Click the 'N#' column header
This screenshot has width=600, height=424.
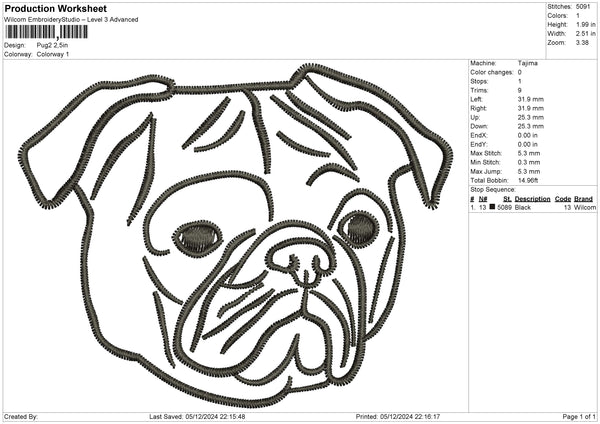coord(483,199)
